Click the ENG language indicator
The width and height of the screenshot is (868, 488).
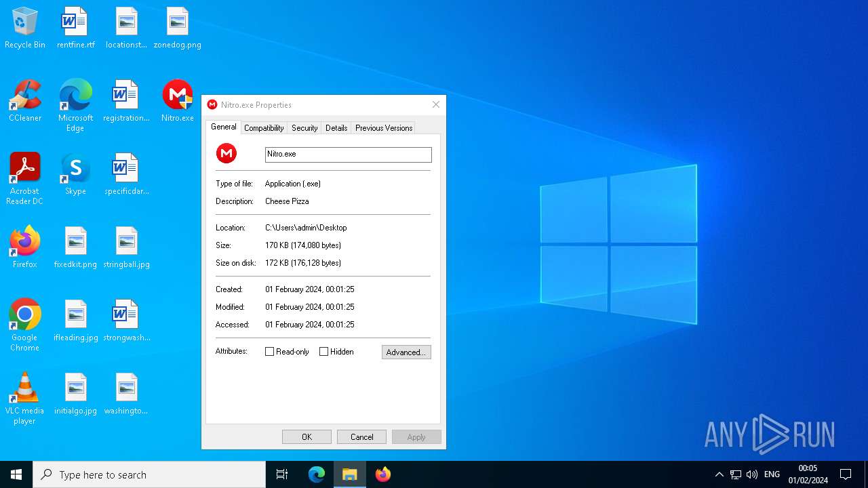772,474
